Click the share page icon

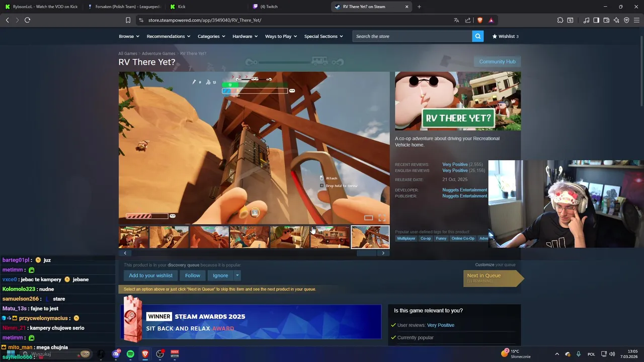[468, 20]
